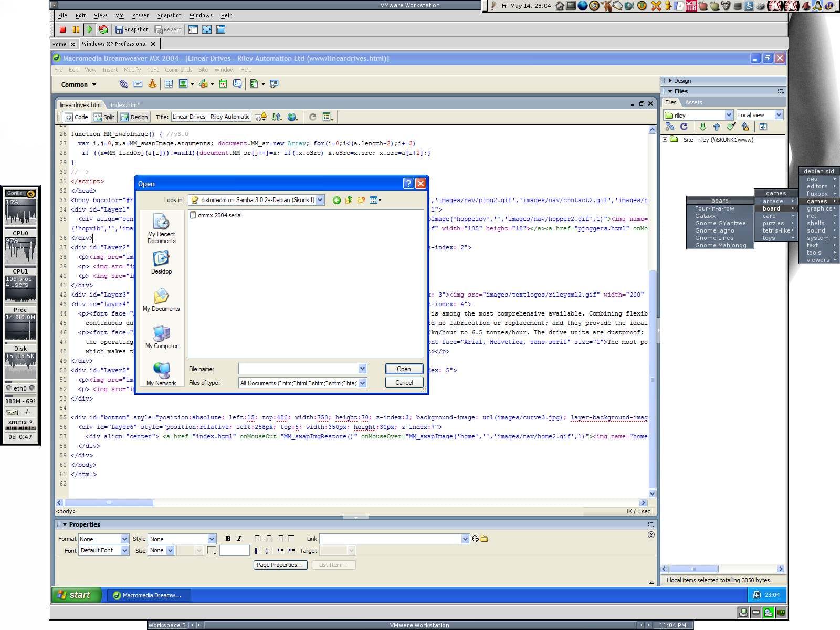Switch to Split view

(104, 117)
